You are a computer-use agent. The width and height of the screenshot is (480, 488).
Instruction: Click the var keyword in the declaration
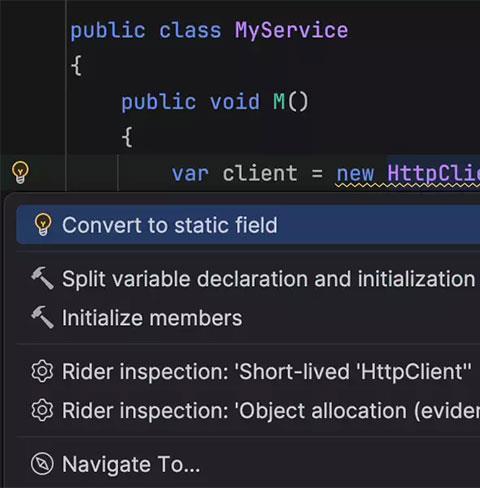(190, 174)
